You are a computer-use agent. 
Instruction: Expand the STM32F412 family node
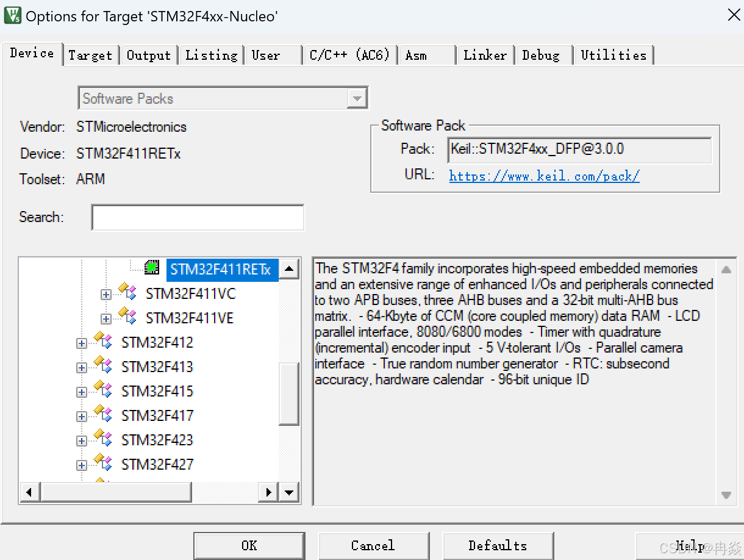(82, 343)
